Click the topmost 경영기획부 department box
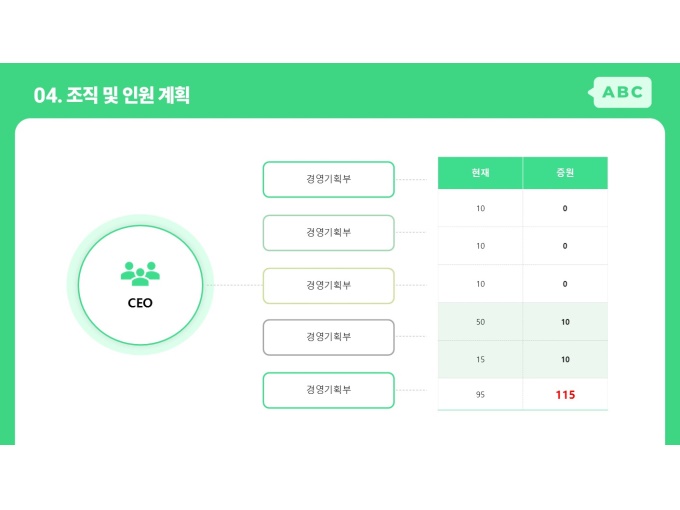This screenshot has width=680, height=510. [x=329, y=180]
